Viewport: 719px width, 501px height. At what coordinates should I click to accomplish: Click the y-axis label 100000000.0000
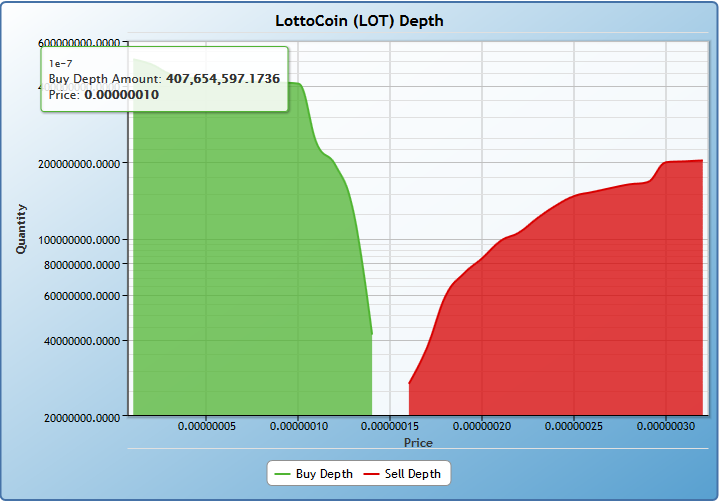pos(79,240)
